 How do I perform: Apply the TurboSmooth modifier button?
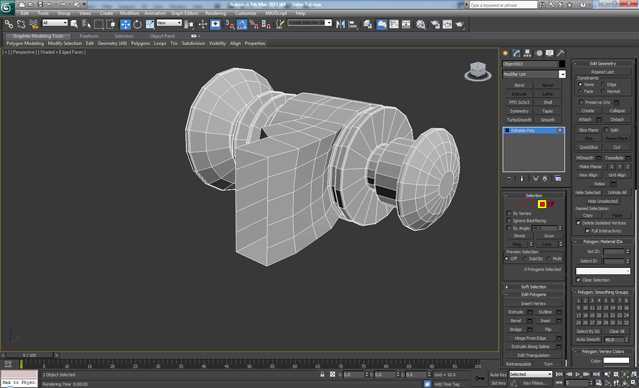coord(519,120)
